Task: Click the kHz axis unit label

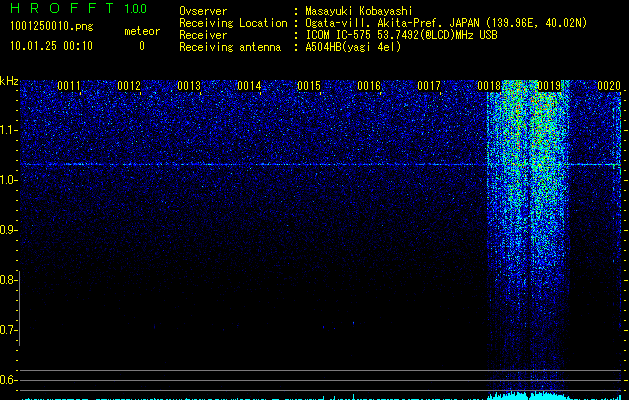Action: 9,81
